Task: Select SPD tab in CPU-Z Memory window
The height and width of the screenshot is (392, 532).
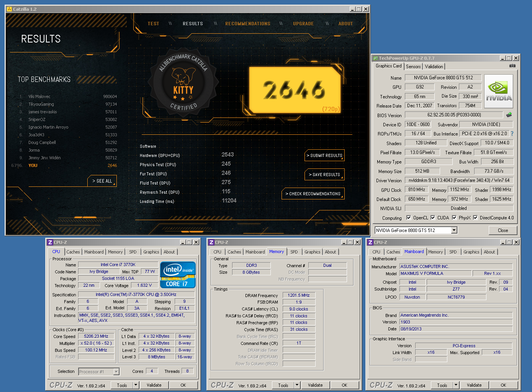Action: click(x=294, y=252)
